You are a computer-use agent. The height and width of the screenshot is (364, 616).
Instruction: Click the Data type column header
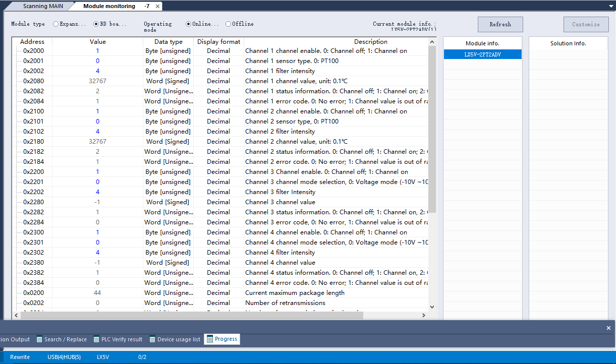pyautogui.click(x=169, y=42)
